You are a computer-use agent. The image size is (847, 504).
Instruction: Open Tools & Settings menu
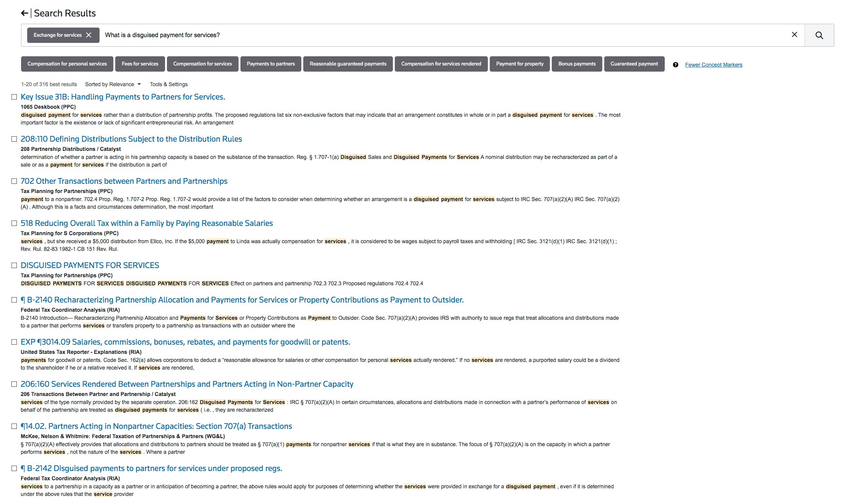click(x=168, y=84)
